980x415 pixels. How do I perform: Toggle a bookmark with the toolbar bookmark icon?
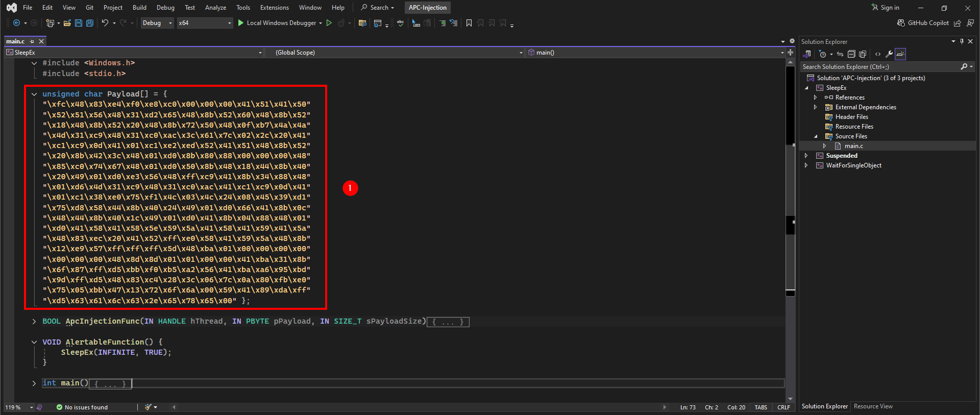(469, 23)
